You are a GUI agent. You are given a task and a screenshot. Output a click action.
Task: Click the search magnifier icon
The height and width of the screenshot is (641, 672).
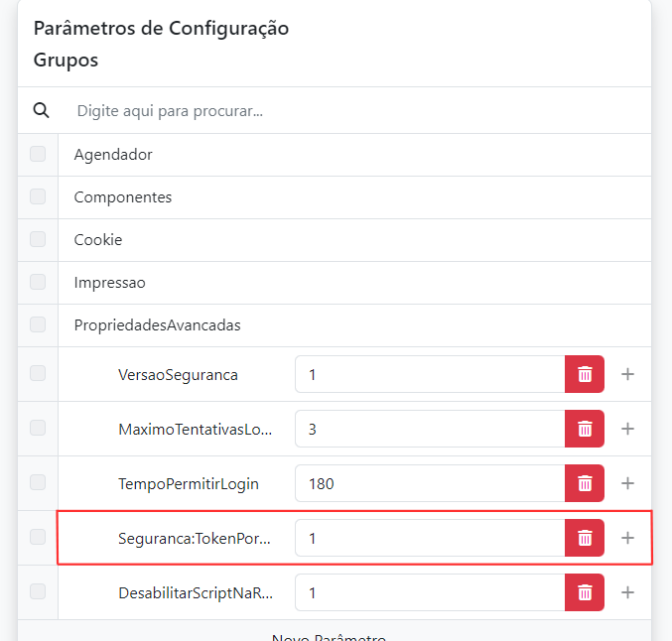click(41, 110)
